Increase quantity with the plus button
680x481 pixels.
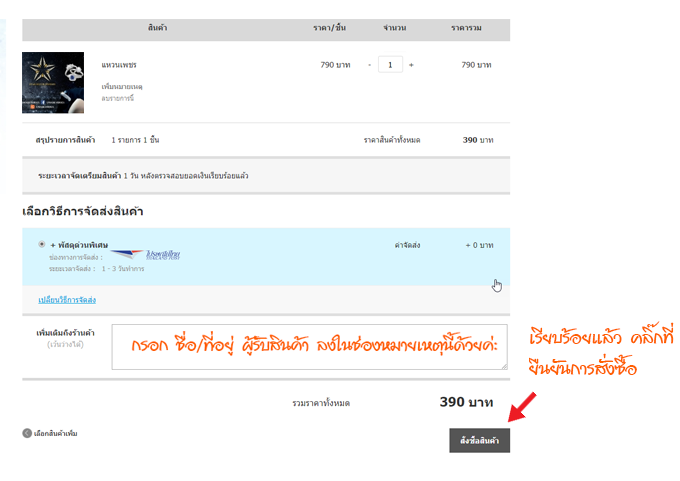point(411,65)
